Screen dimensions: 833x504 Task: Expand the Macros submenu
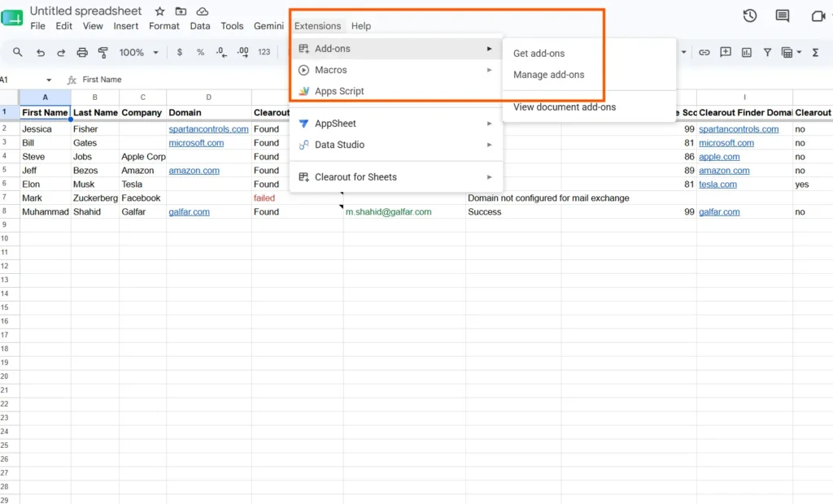[396, 70]
